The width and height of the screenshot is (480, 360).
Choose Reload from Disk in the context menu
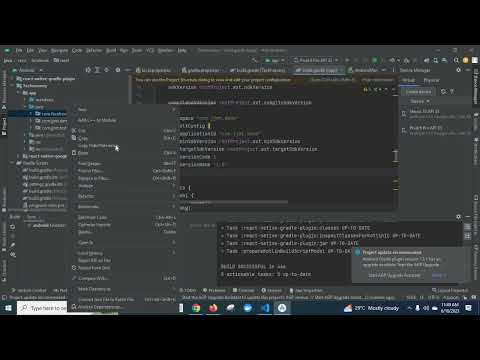124,268
